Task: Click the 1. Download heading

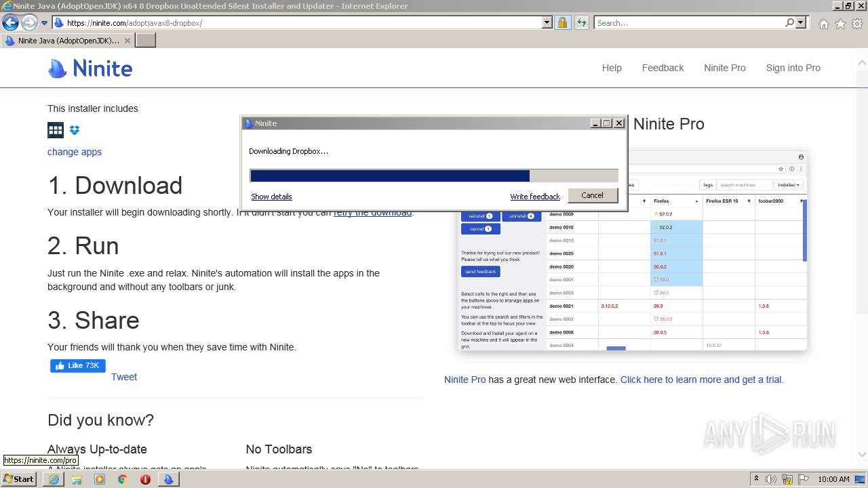Action: (x=115, y=186)
